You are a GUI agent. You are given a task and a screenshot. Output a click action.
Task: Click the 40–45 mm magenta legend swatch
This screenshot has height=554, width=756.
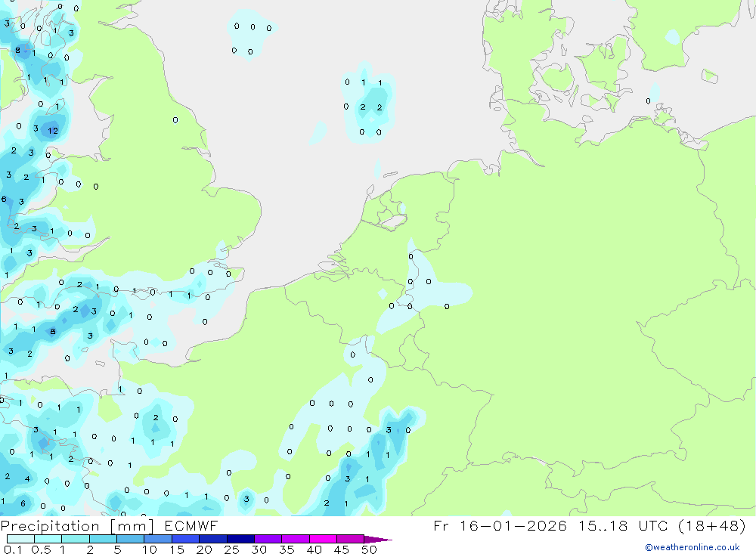pos(323,539)
